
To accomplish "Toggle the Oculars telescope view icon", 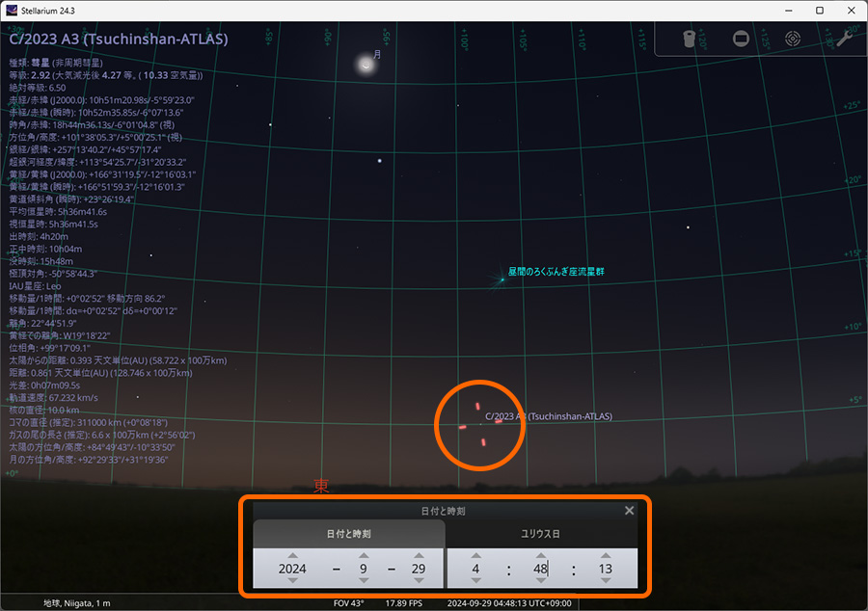I will click(689, 40).
